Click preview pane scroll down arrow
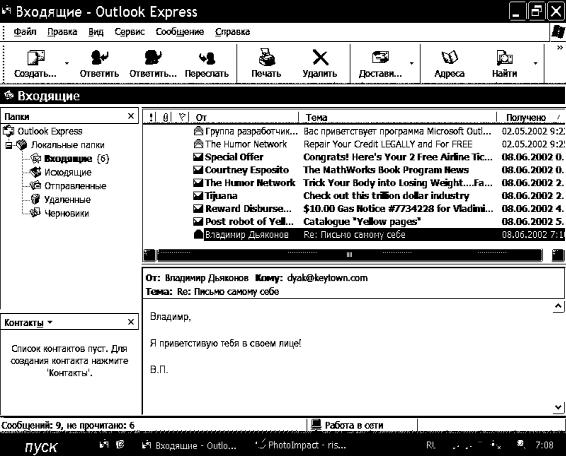This screenshot has height=456, width=566. 558,408
